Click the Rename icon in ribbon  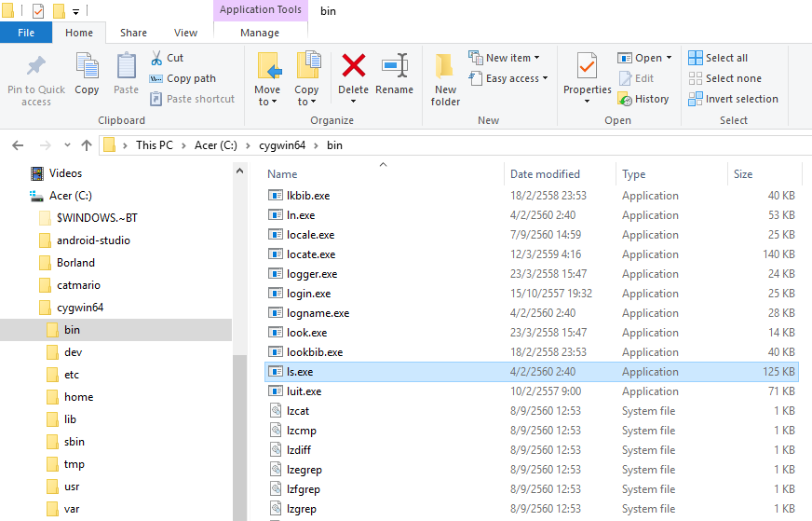click(x=394, y=67)
